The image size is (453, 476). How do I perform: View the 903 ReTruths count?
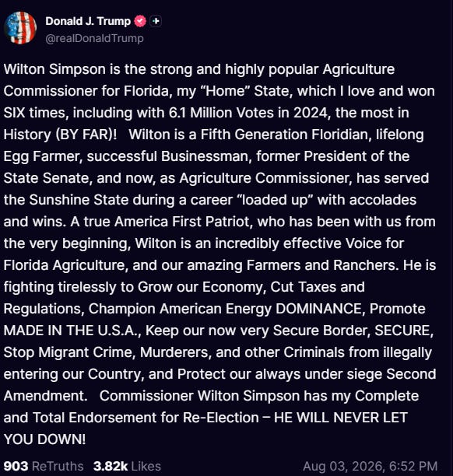[x=16, y=467]
